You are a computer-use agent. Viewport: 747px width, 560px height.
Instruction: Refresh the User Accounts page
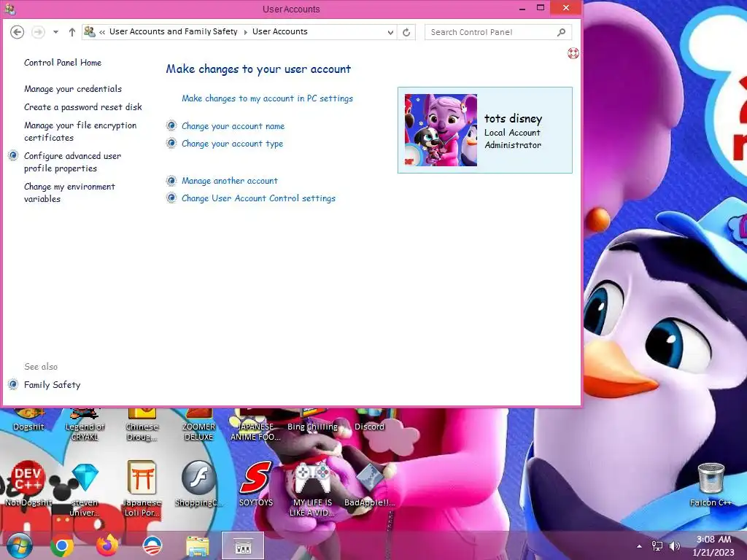[x=406, y=32]
